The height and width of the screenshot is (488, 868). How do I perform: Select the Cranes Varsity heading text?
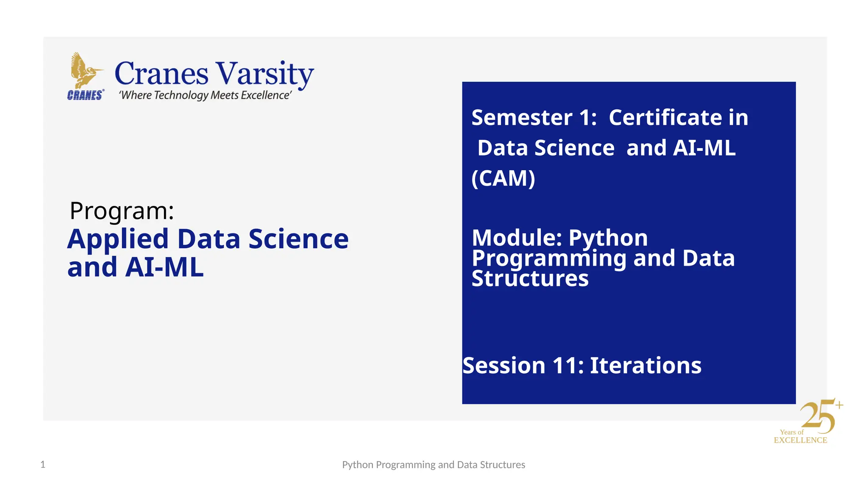214,74
